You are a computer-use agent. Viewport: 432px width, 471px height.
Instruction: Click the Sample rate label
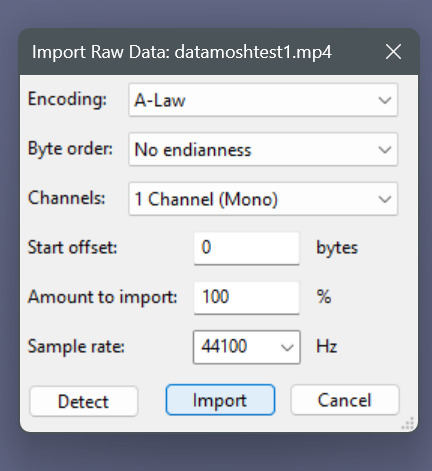(x=76, y=347)
